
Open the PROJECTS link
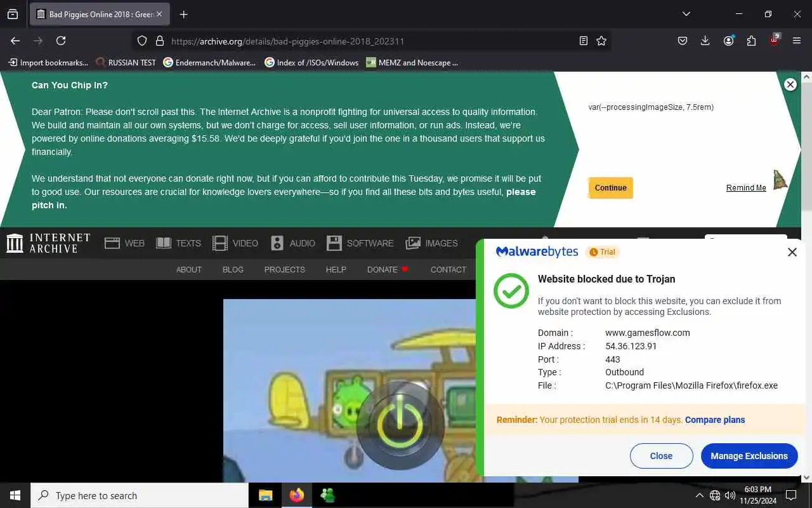(284, 270)
